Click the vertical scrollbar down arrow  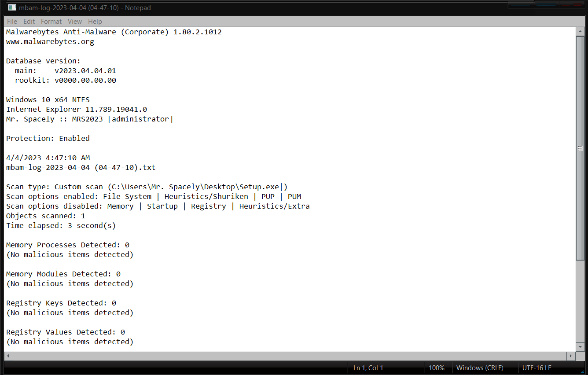(x=580, y=347)
